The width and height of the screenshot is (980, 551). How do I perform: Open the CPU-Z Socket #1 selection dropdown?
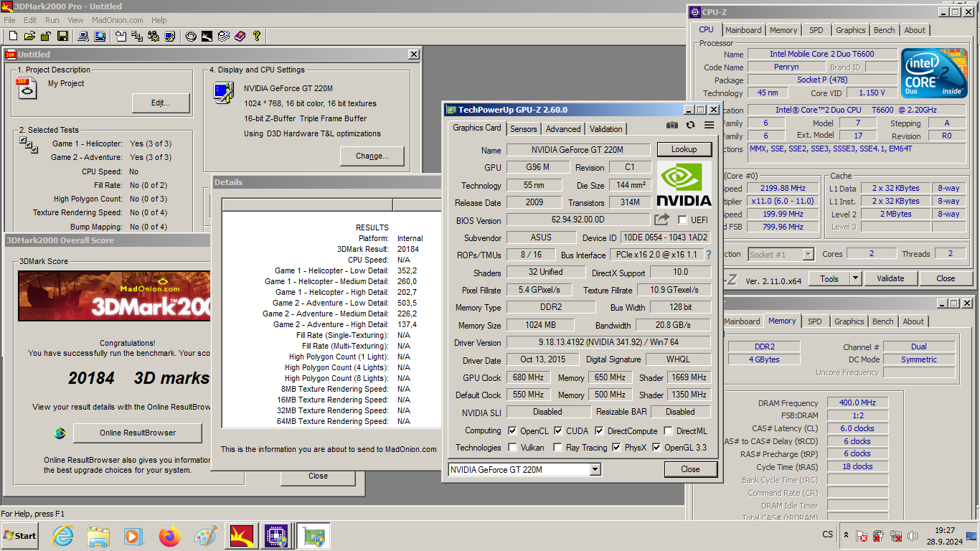(808, 254)
